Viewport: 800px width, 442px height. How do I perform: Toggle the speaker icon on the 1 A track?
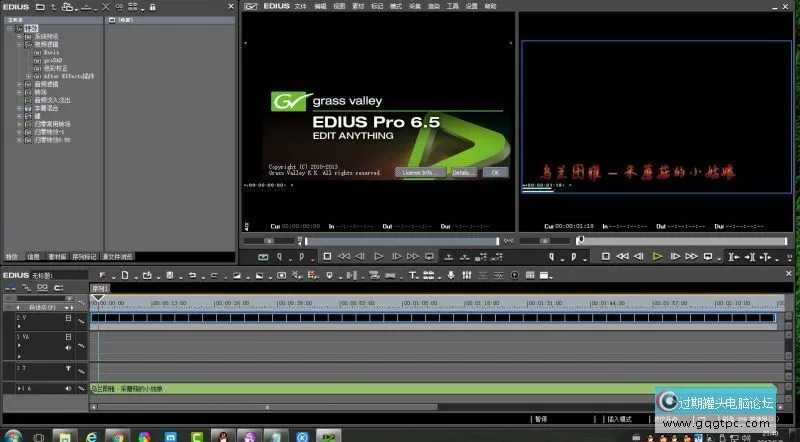pyautogui.click(x=69, y=388)
